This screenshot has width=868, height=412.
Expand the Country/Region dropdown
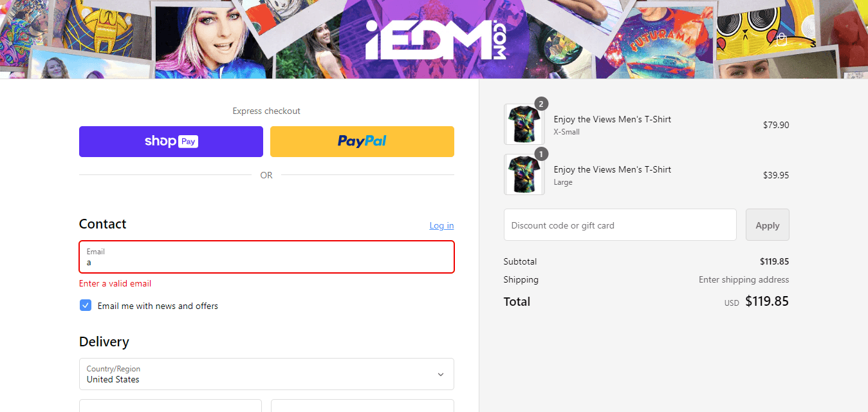[x=266, y=374]
